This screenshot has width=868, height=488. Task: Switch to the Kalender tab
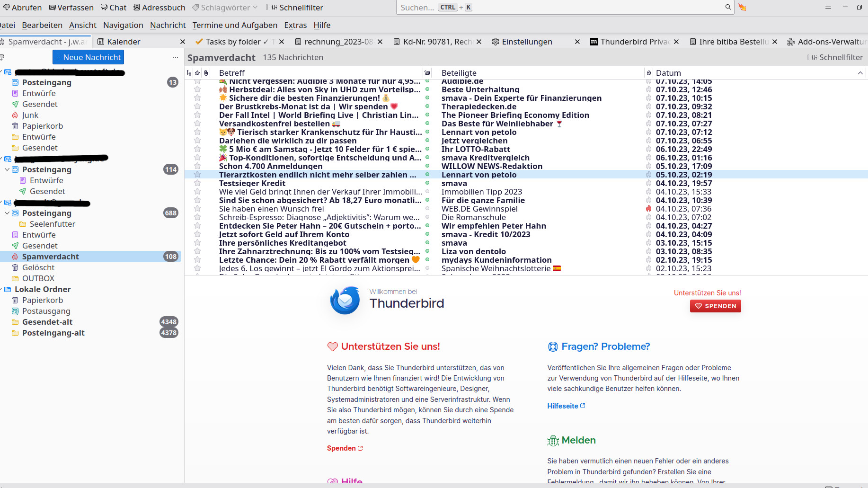[x=141, y=42]
